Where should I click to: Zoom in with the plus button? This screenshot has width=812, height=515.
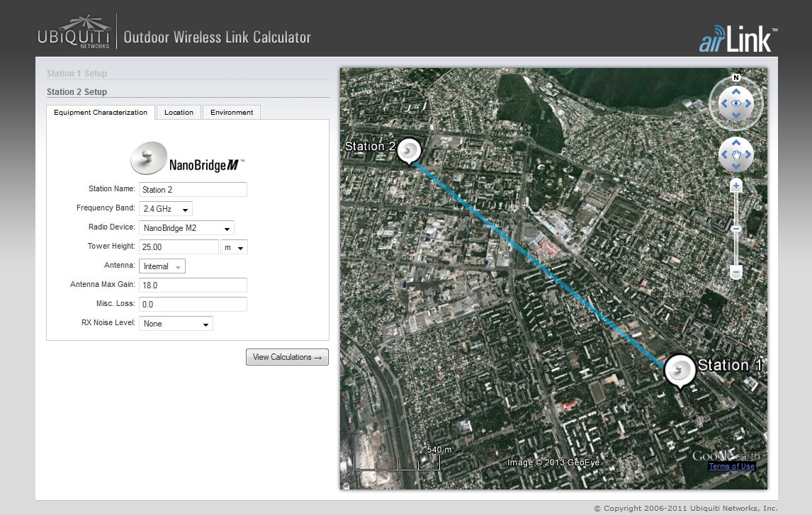(736, 186)
